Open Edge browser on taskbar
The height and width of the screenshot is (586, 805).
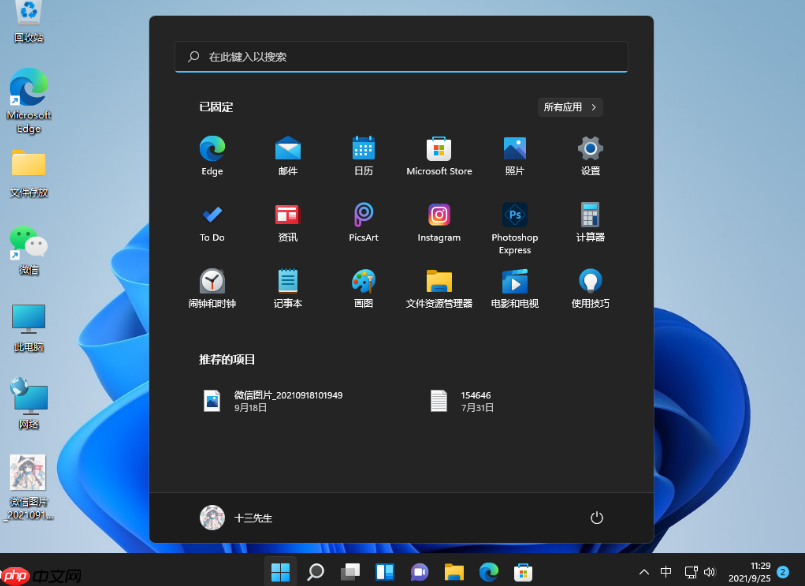pyautogui.click(x=489, y=572)
